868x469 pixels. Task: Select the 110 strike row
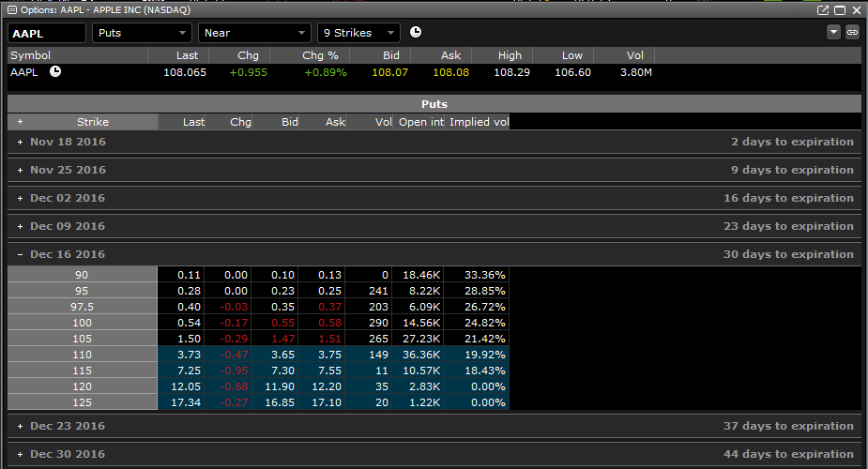[x=82, y=354]
